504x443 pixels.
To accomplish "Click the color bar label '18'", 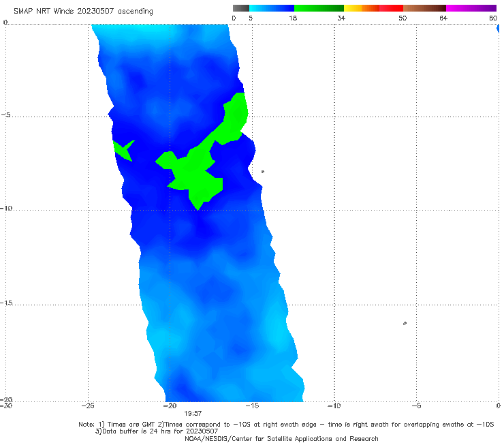I will click(x=293, y=18).
